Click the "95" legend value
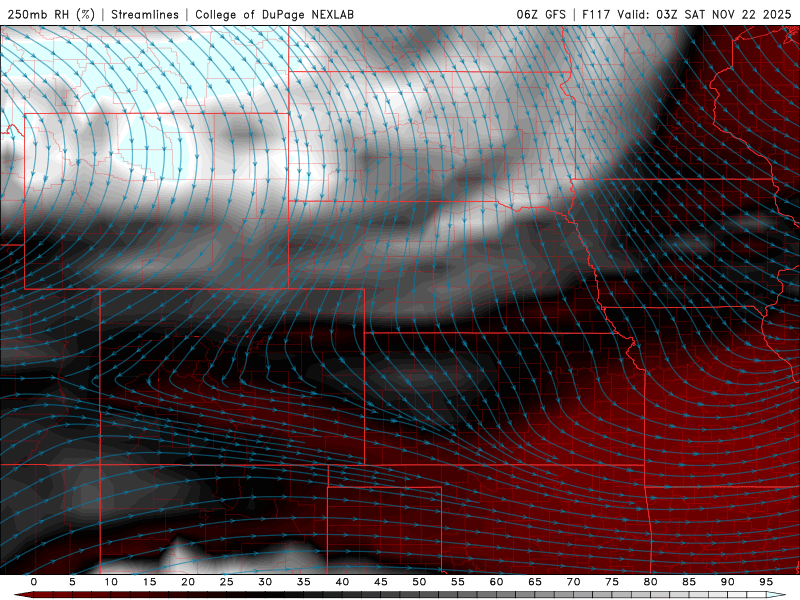Image resolution: width=800 pixels, height=600 pixels. click(766, 582)
